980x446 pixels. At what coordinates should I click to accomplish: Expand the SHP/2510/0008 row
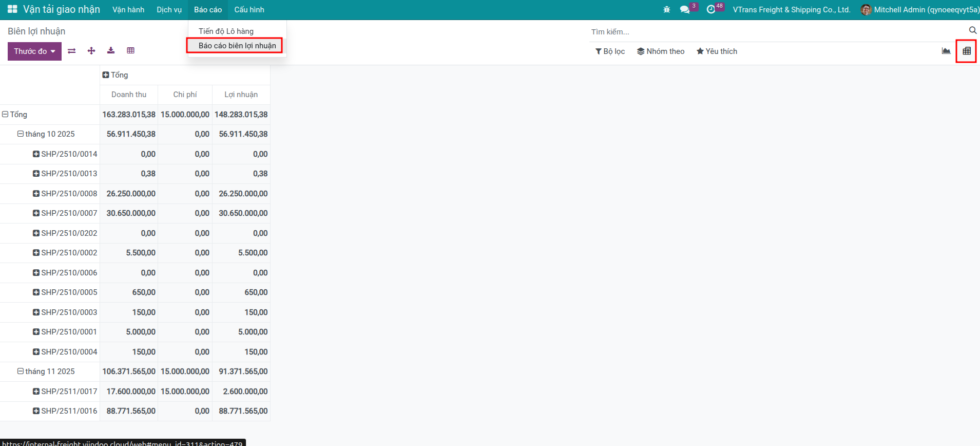pos(65,194)
